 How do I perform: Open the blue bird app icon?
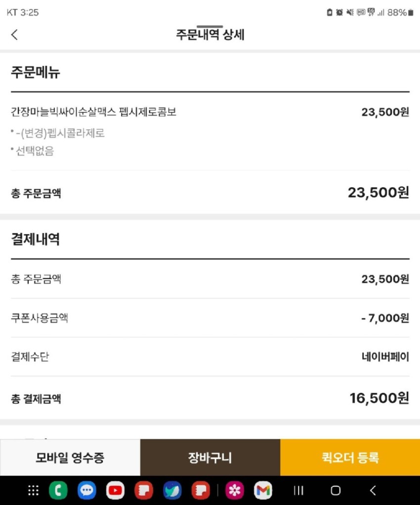tap(172, 490)
